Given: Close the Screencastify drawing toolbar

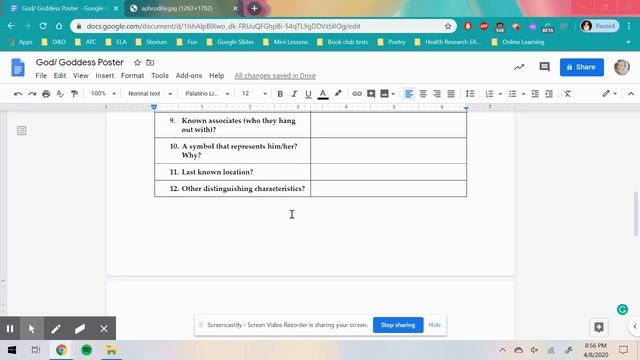Looking at the screenshot, I should [x=104, y=329].
